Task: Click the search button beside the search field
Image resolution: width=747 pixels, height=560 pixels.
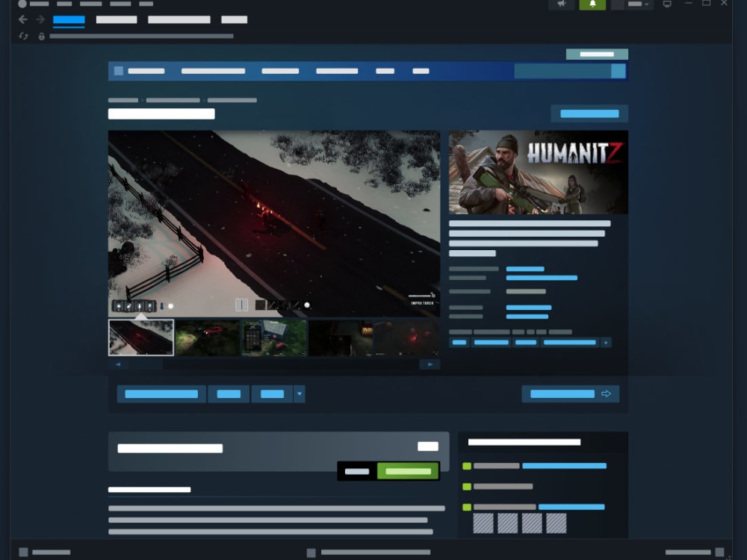Action: click(619, 71)
